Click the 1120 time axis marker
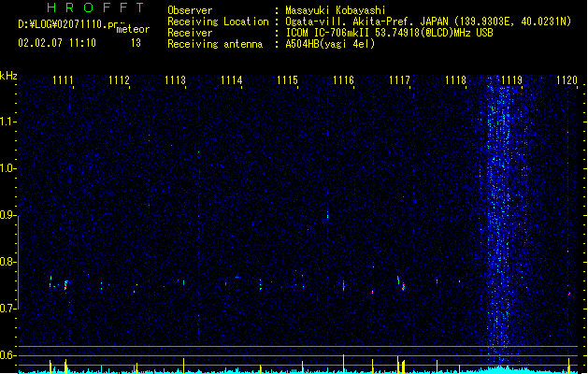The width and height of the screenshot is (588, 374). coord(567,80)
